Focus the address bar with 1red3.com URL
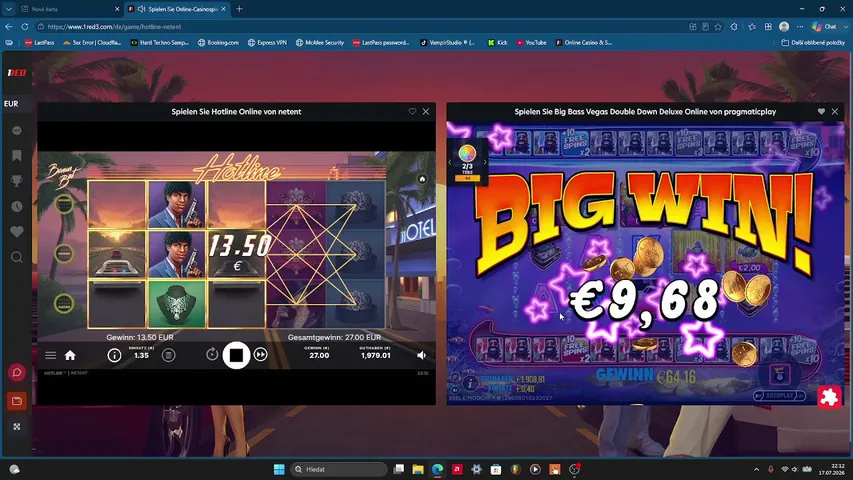This screenshot has width=853, height=480. click(359, 27)
